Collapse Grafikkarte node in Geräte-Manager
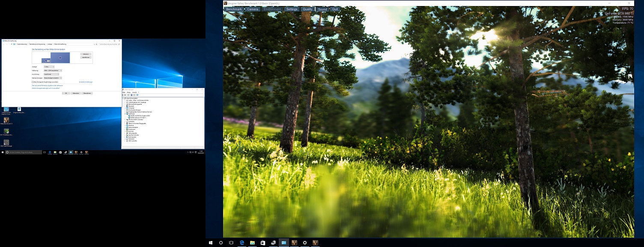Screen dimensions: 644x247 click(x=125, y=114)
